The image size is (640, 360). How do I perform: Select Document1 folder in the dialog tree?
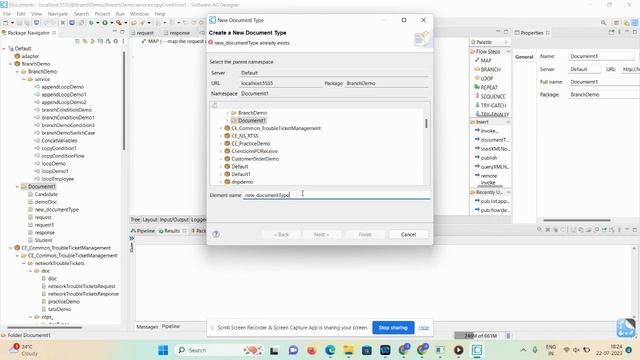point(252,121)
